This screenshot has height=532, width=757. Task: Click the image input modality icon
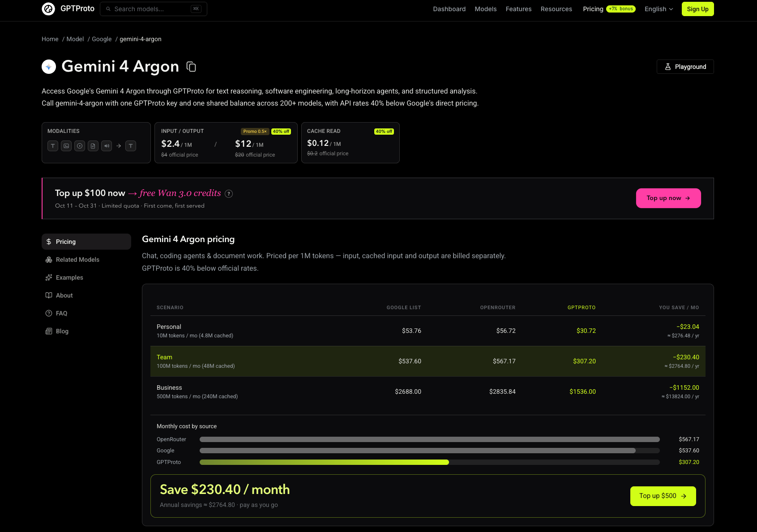click(x=66, y=146)
